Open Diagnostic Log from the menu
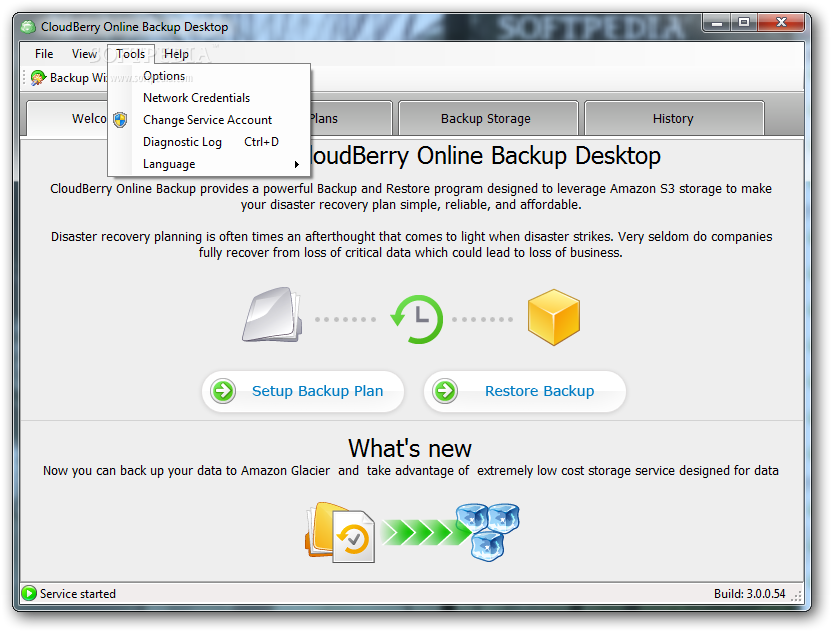Screen dimensions: 832x632 click(209, 142)
